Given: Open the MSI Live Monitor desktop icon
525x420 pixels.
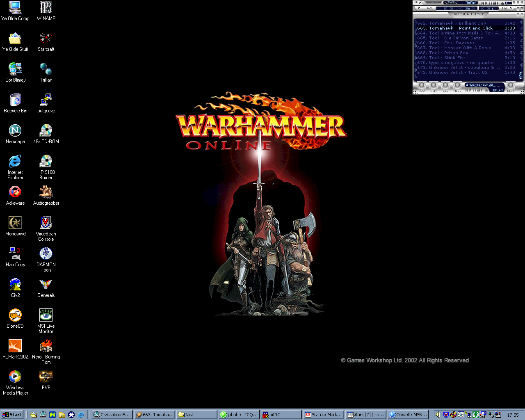Looking at the screenshot, I should point(46,321).
